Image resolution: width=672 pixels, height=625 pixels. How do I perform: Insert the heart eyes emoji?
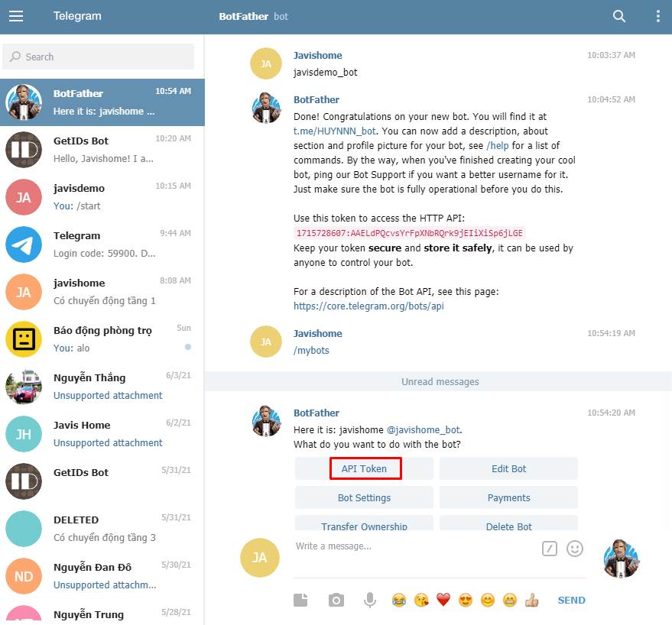[x=466, y=600]
